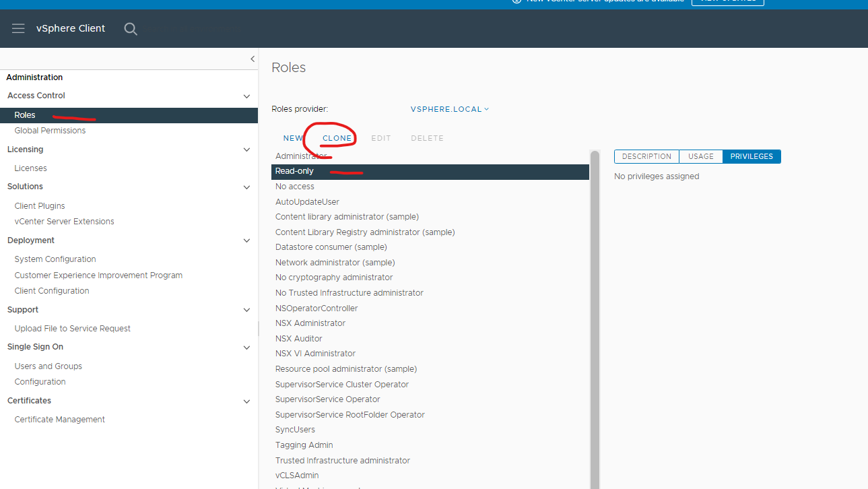This screenshot has width=868, height=489.
Task: Open vCenter Server Extensions
Action: coord(64,222)
